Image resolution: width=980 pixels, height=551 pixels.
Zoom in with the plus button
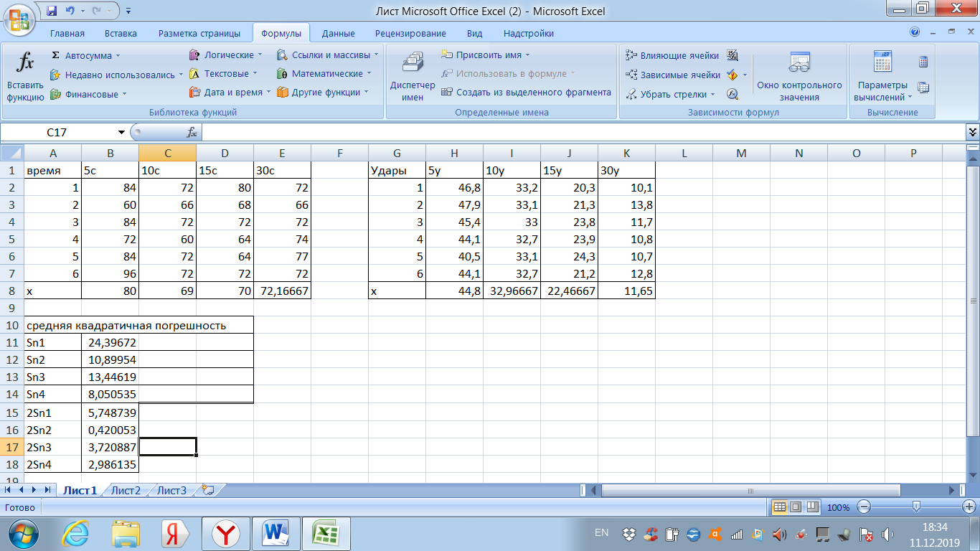click(969, 507)
